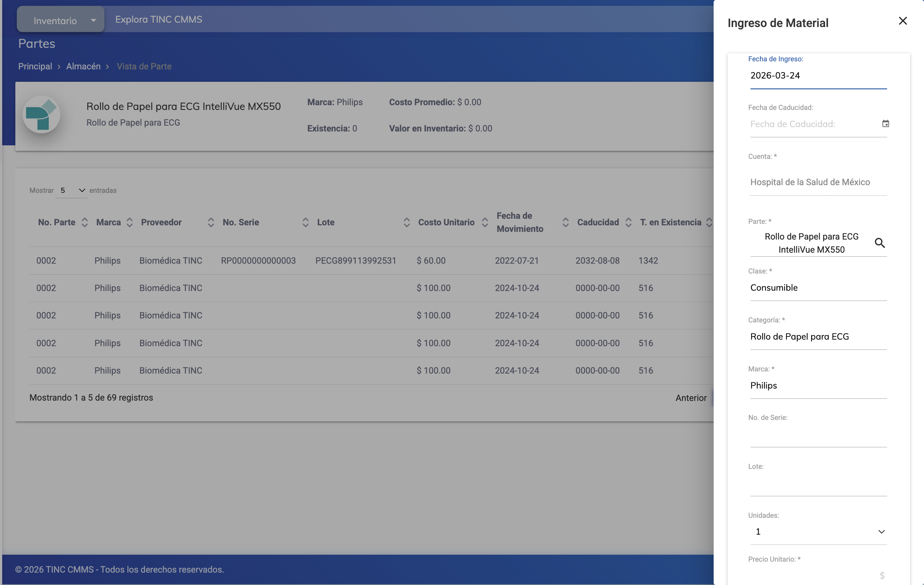This screenshot has height=585, width=924.
Task: Sort table by Costo Unitario arrows
Action: 485,222
